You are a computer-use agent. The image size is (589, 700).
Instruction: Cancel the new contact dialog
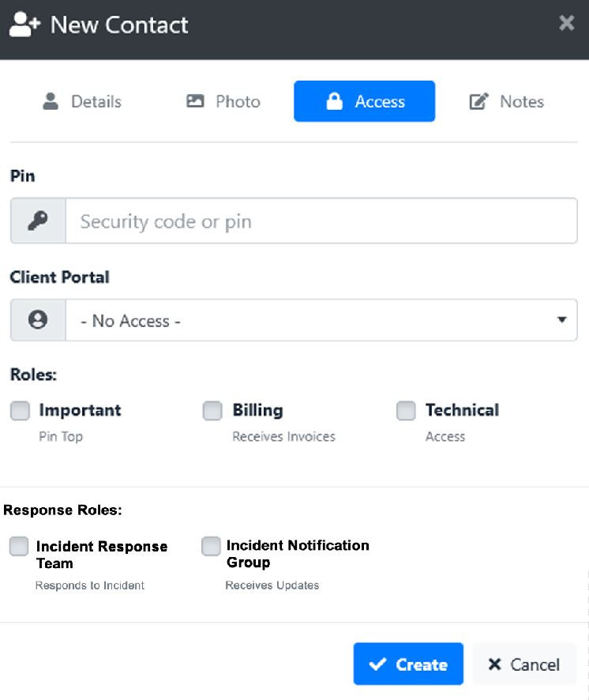coord(524,664)
